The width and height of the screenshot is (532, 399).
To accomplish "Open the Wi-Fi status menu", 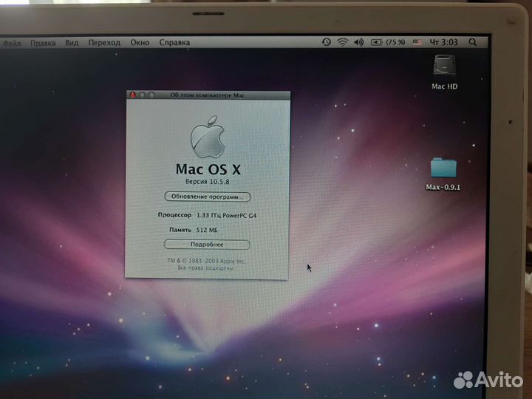I will tap(343, 42).
